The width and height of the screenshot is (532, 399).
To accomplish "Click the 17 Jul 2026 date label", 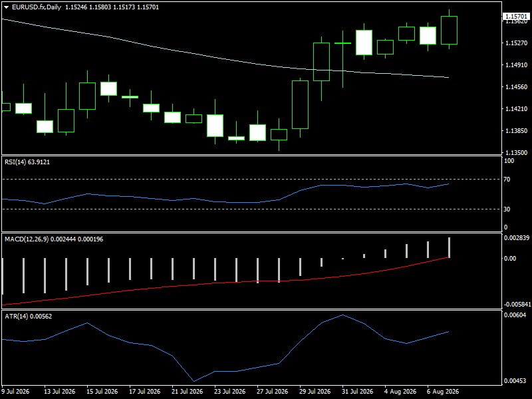I will pos(144,392).
